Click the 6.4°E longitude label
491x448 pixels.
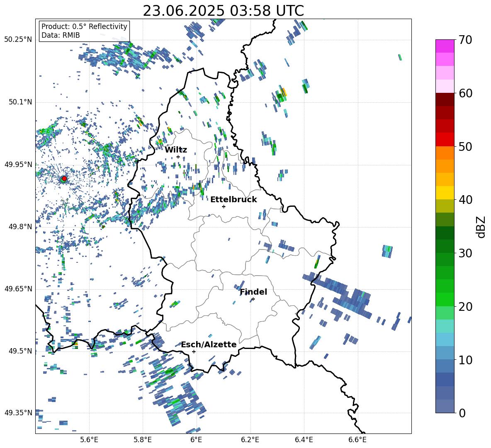pos(304,440)
